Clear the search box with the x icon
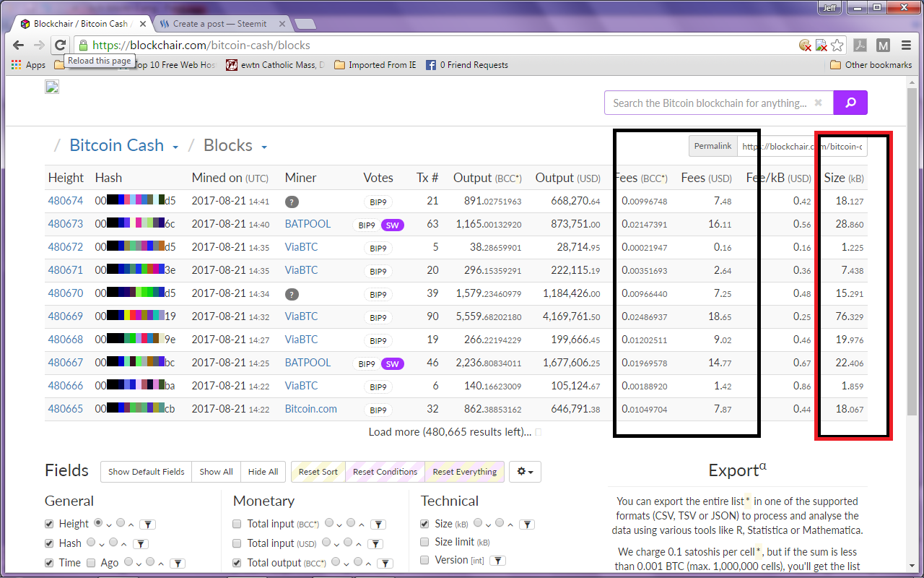This screenshot has width=924, height=578. tap(818, 103)
